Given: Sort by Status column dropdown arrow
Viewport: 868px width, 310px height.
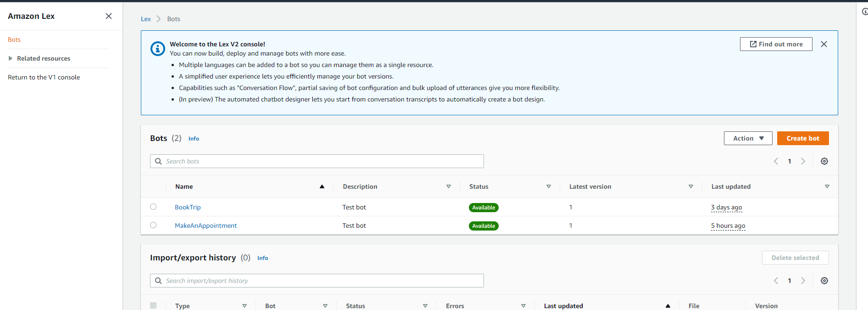Looking at the screenshot, I should click(x=548, y=186).
